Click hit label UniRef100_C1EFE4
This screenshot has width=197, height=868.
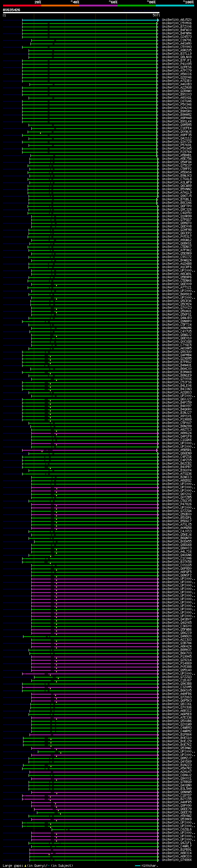[x=177, y=128]
